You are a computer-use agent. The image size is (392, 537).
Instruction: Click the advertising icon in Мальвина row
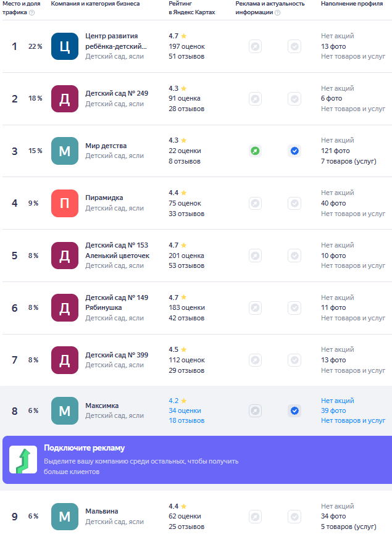point(256,517)
